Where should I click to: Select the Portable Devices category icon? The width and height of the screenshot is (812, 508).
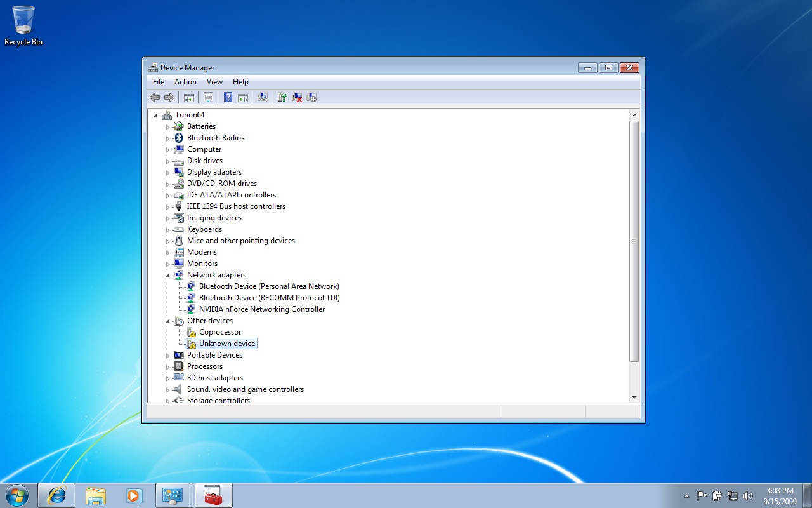pyautogui.click(x=179, y=355)
